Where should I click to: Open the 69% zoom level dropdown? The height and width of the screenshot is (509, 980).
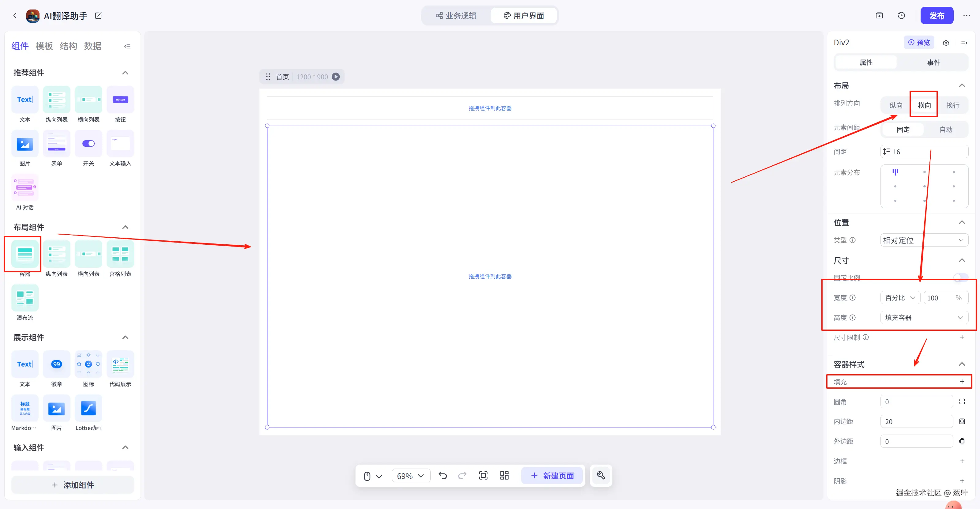[410, 476]
